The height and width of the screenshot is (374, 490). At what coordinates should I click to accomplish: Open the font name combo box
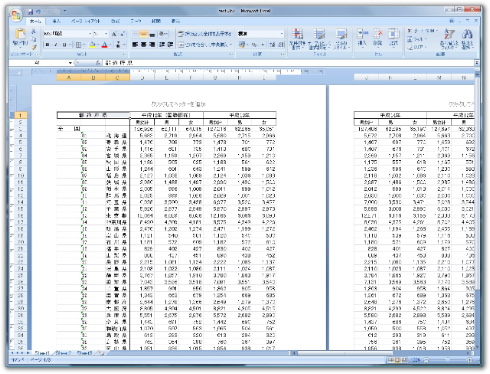[x=67, y=34]
